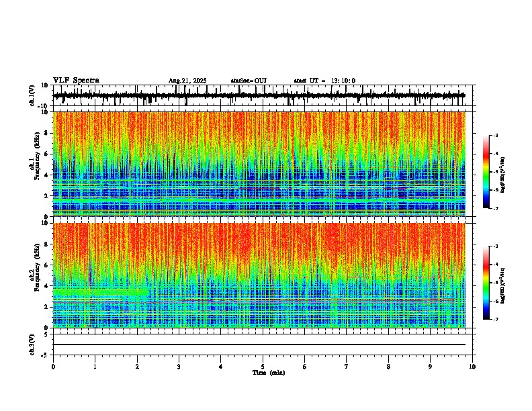
Task: Click time axis tick label "2"
Action: [137, 367]
